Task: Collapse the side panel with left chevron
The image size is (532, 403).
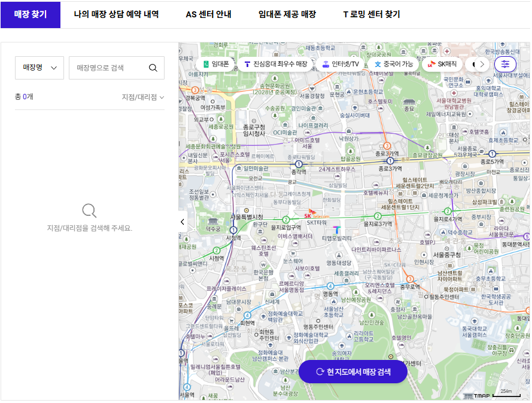Action: point(183,222)
